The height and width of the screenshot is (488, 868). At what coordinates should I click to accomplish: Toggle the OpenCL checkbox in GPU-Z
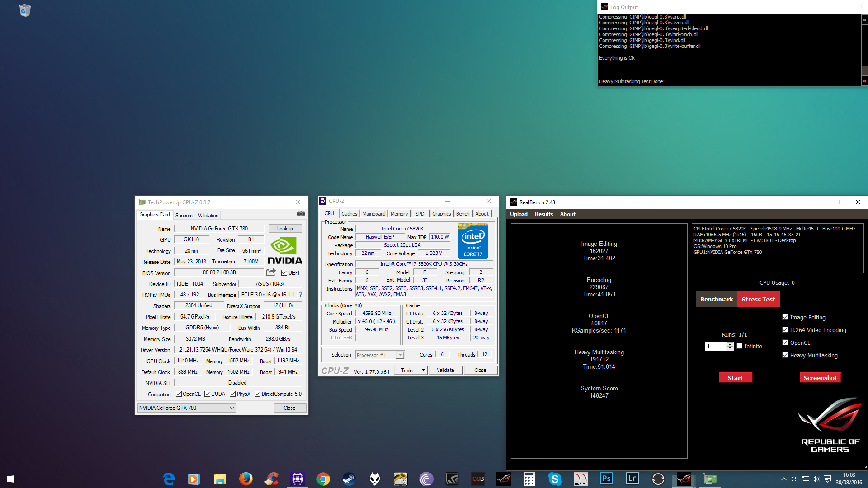coord(179,394)
